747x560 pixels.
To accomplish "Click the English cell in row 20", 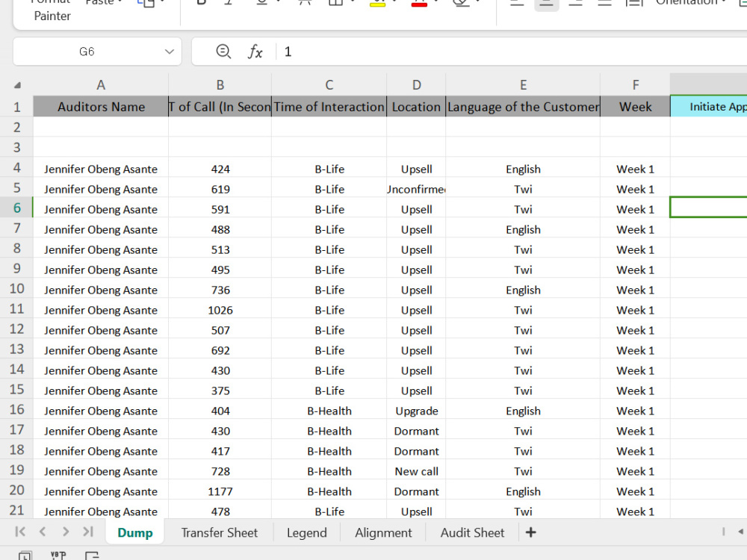I will (523, 491).
